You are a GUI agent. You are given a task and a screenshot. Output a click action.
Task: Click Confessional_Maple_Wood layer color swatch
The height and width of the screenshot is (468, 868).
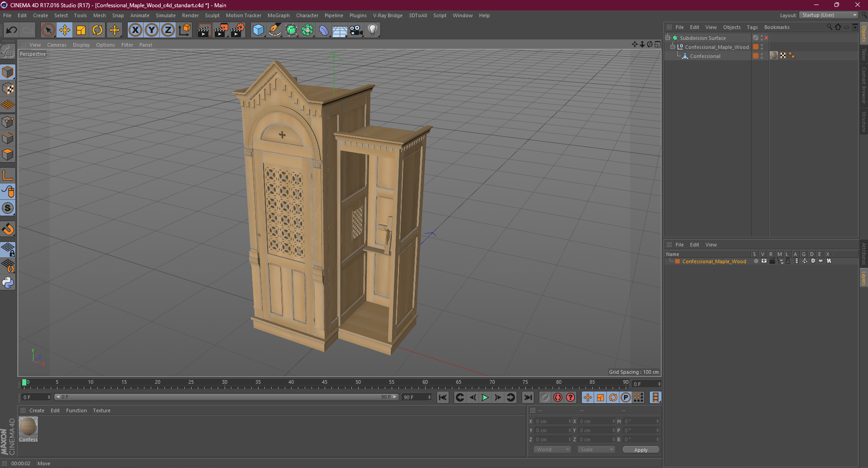point(677,261)
